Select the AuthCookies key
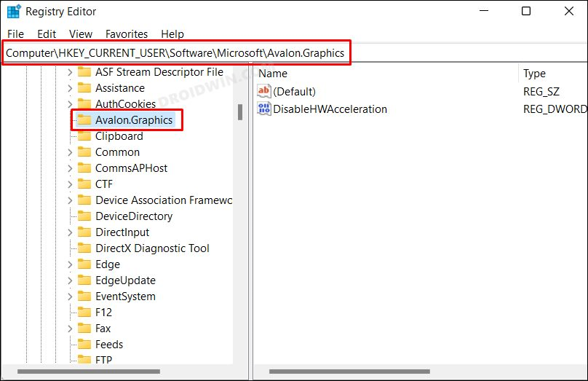Screen dimensions: 588x381 tap(126, 104)
